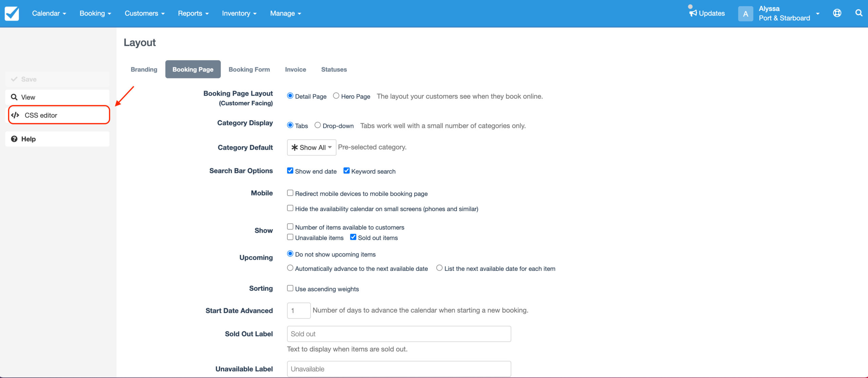Select the Hero Page radio button
The image size is (868, 378).
coord(336,96)
